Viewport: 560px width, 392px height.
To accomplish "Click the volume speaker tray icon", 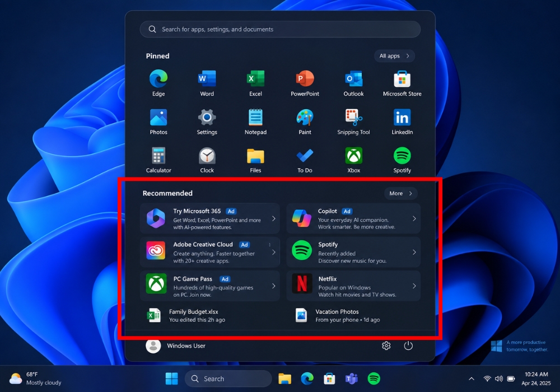I will (x=499, y=379).
